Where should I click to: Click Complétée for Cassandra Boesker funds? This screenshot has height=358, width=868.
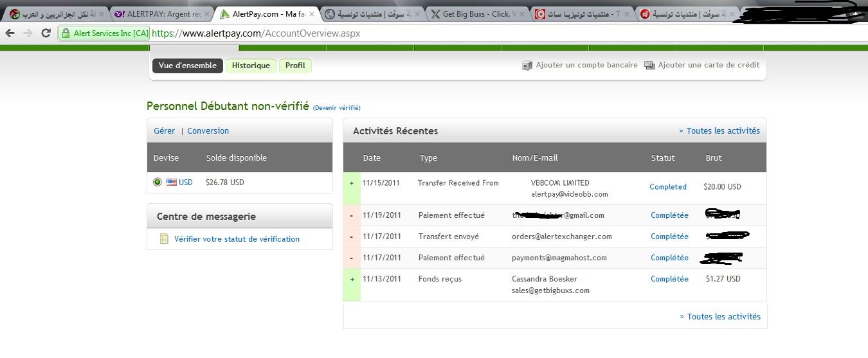pyautogui.click(x=669, y=279)
